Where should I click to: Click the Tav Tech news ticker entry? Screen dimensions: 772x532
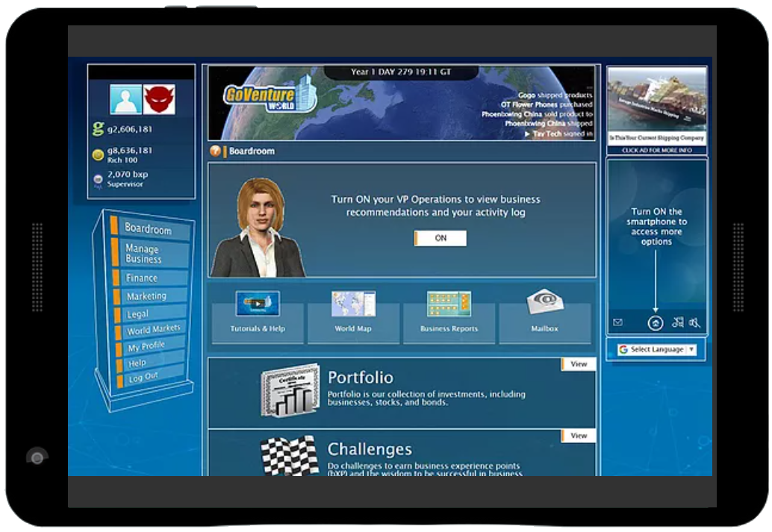point(558,134)
